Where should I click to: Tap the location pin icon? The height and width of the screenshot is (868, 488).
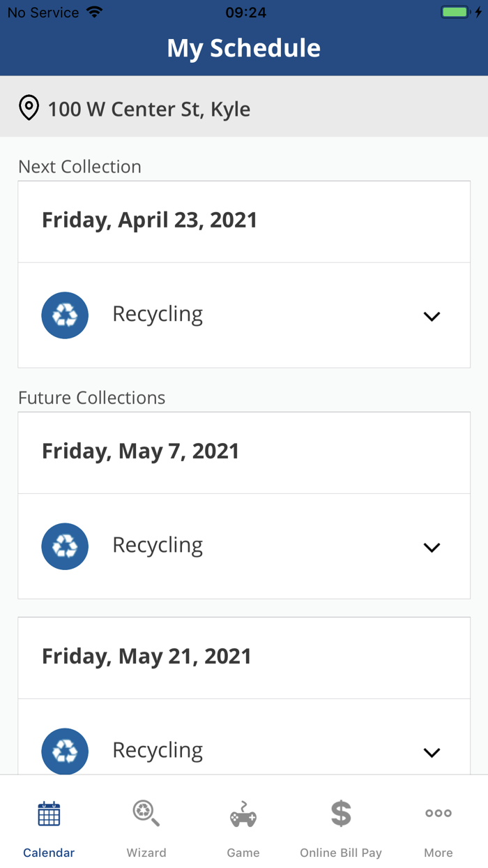pyautogui.click(x=28, y=108)
